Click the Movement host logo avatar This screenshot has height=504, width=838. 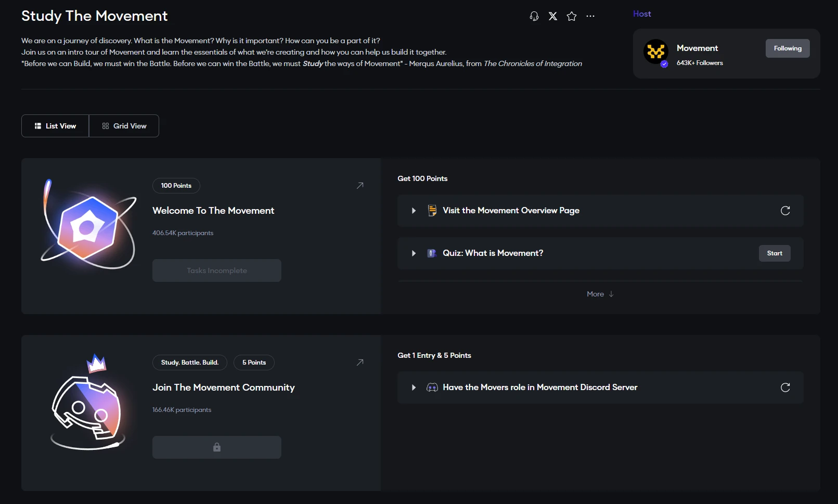click(656, 52)
